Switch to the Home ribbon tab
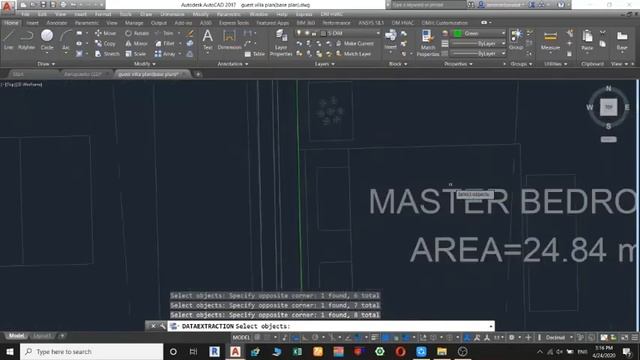The width and height of the screenshot is (640, 360). point(11,23)
